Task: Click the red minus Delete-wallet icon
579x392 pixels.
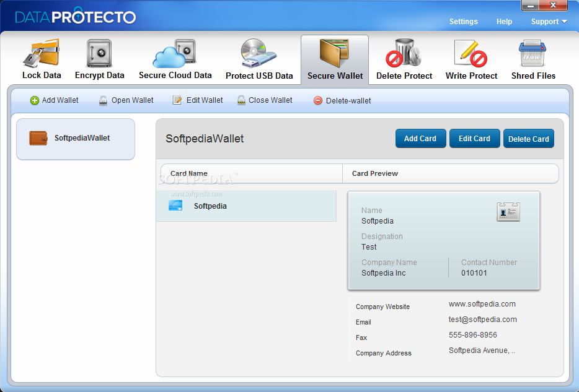Action: [x=317, y=100]
